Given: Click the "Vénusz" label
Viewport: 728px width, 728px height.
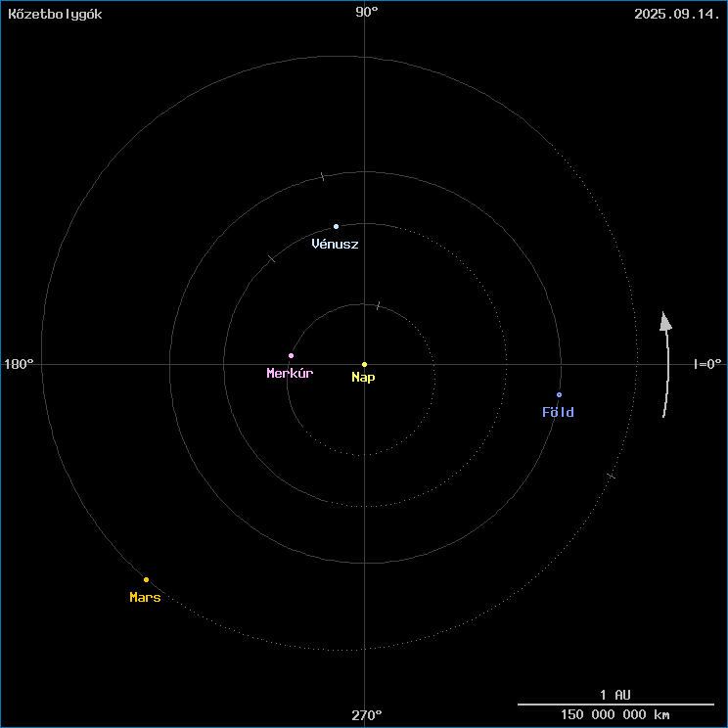Looking at the screenshot, I should [x=335, y=245].
